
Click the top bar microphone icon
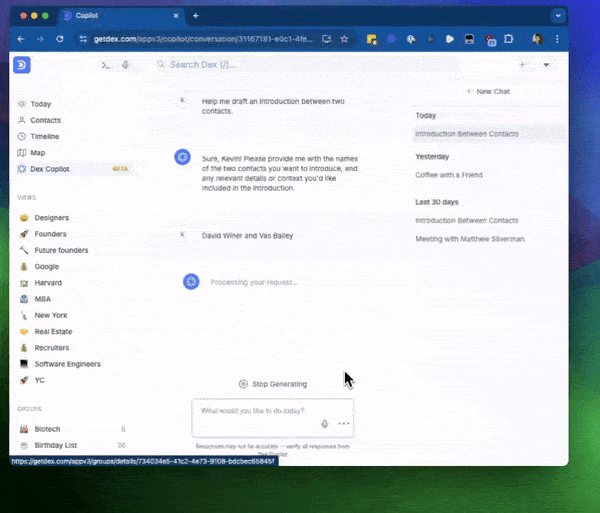coord(126,65)
